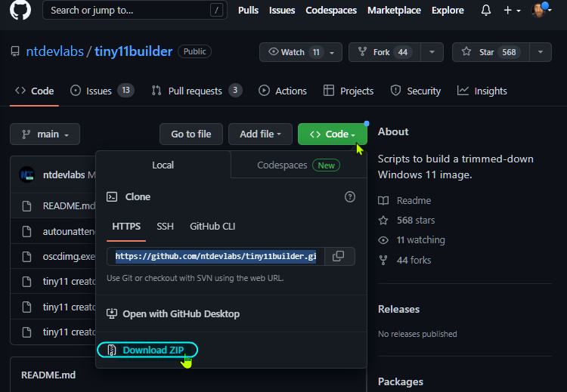567x392 pixels.
Task: Focus the Search or jump to field
Action: pos(135,10)
